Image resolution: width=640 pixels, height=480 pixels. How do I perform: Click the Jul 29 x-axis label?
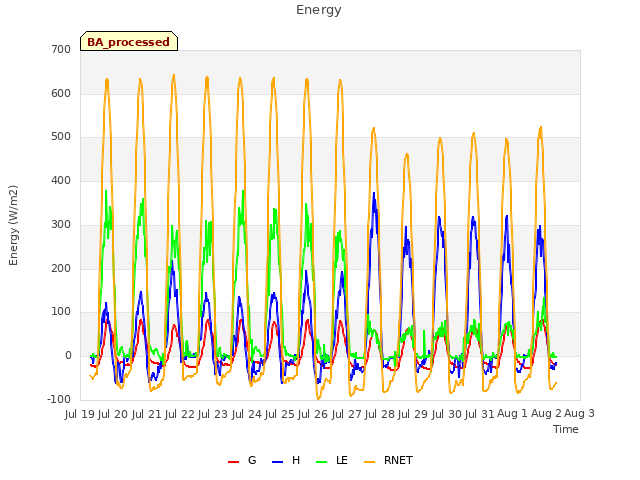click(x=413, y=414)
